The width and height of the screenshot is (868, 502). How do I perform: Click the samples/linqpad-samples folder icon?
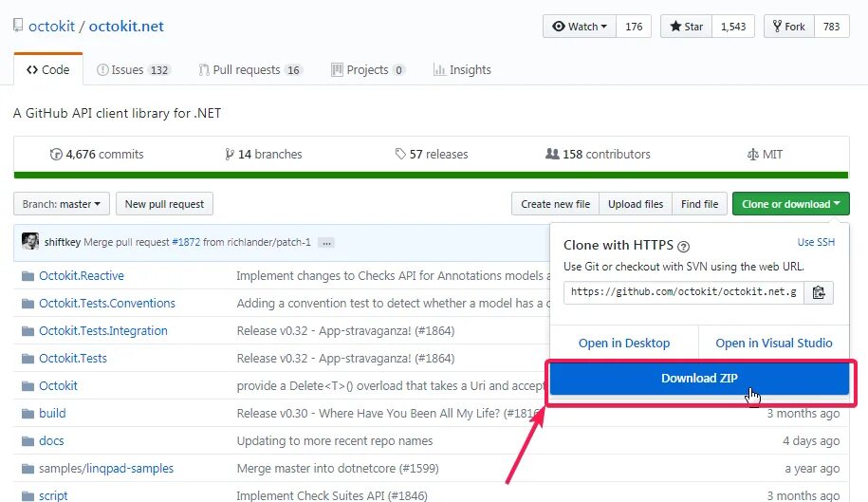pos(28,469)
